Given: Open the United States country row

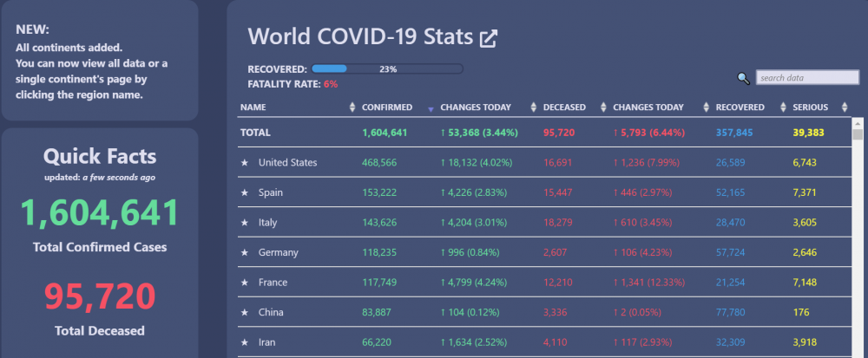Looking at the screenshot, I should 543,162.
